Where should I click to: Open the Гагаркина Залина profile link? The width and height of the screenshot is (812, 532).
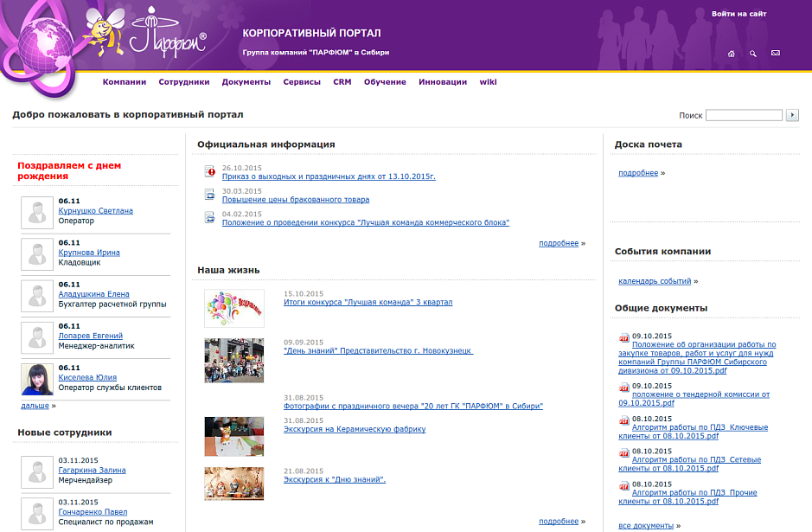(93, 471)
